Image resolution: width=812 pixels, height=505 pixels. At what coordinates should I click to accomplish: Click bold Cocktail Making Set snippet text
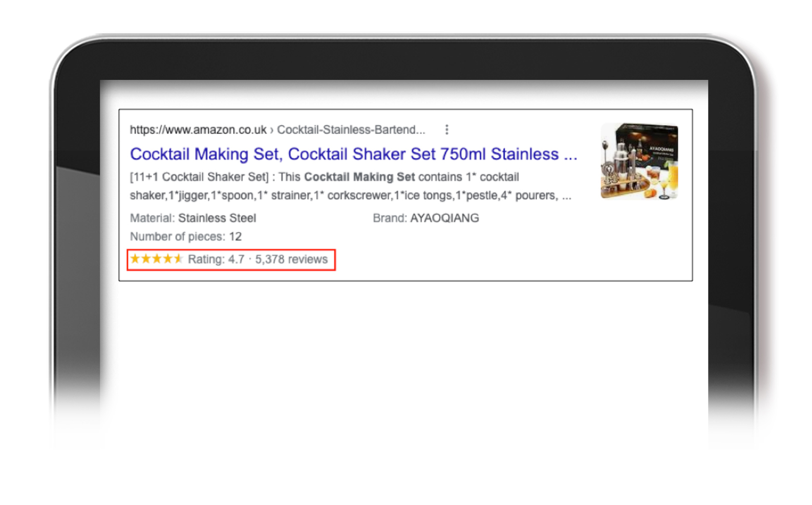pyautogui.click(x=359, y=177)
